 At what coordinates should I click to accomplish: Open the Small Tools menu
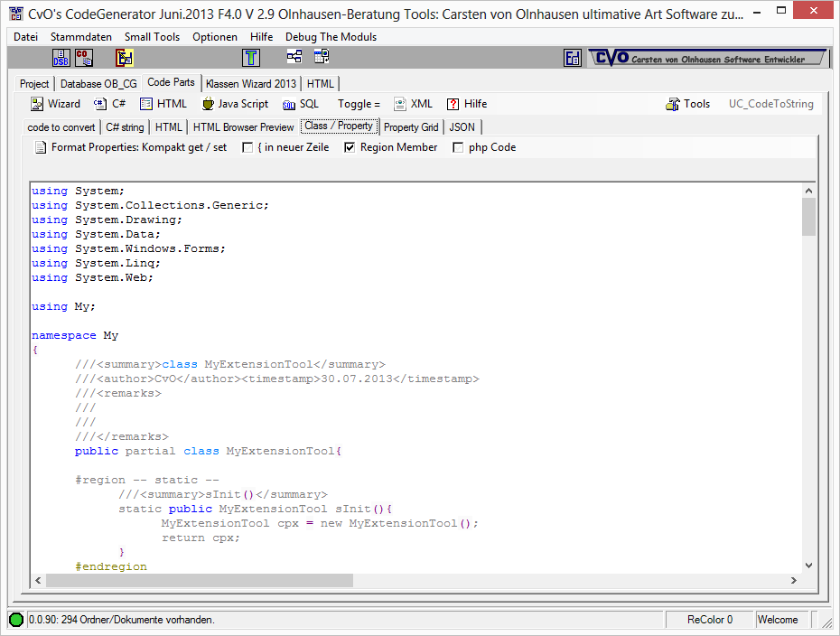(x=152, y=37)
